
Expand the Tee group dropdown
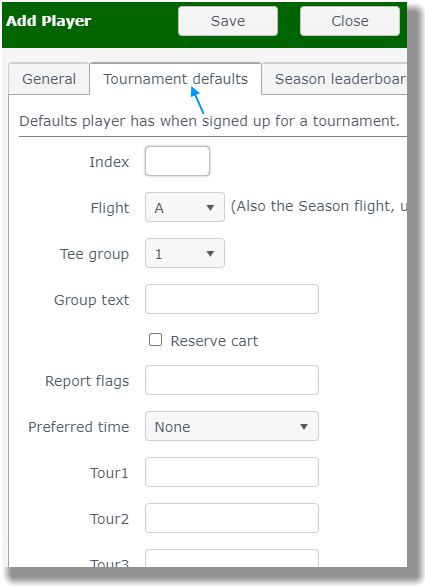coord(185,253)
